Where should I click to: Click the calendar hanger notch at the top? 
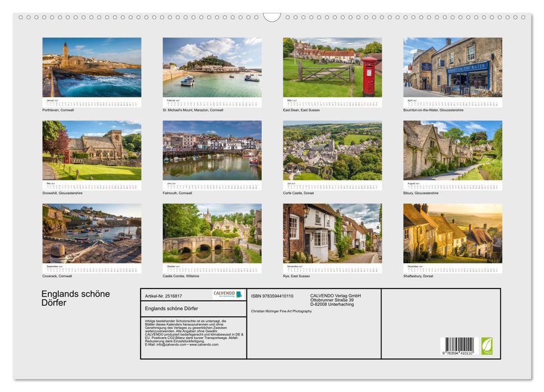pos(272,17)
